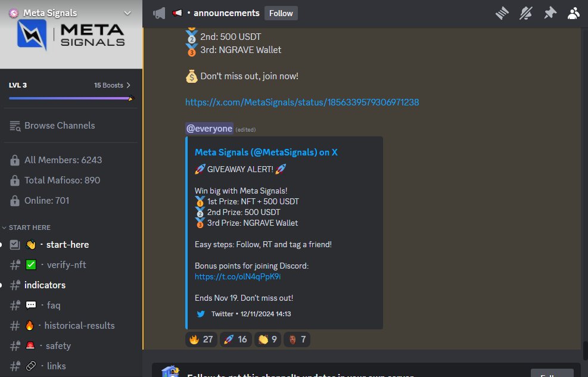588x377 pixels.
Task: Open the links channel
Action: [71, 366]
